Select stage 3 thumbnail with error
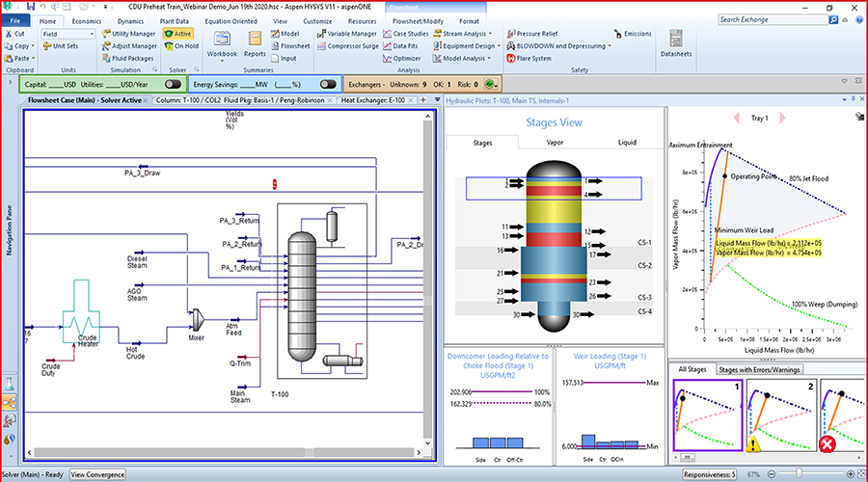The height and width of the screenshot is (482, 868). [842, 415]
